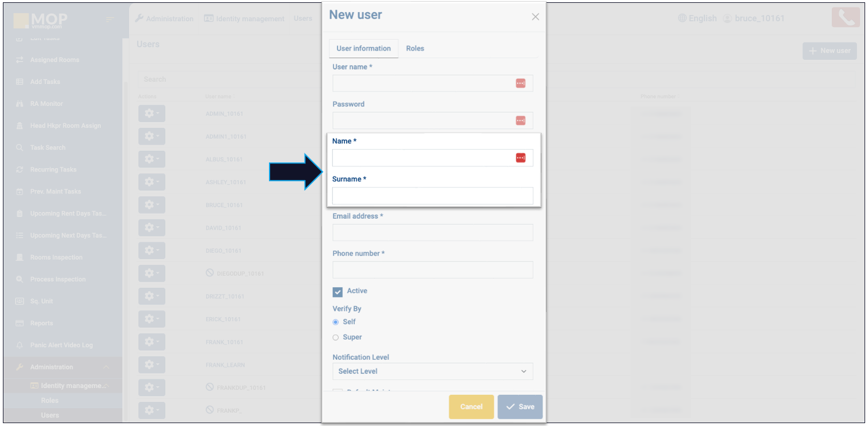Click the password manager icon in Password field
Screen dimensions: 868x426
pos(520,121)
